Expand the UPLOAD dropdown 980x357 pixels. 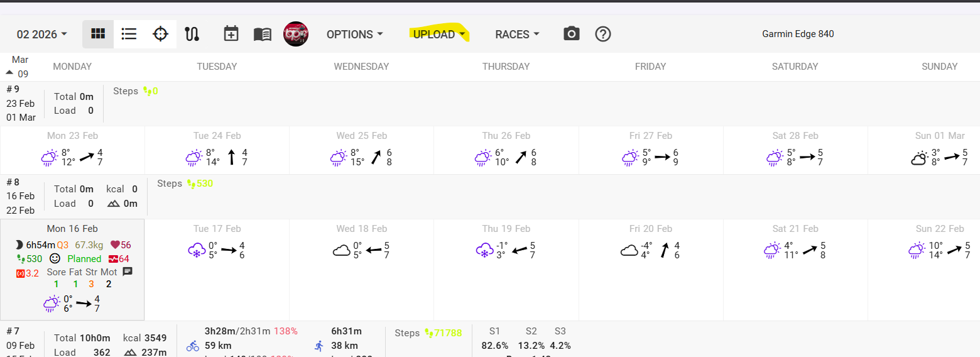coord(439,35)
